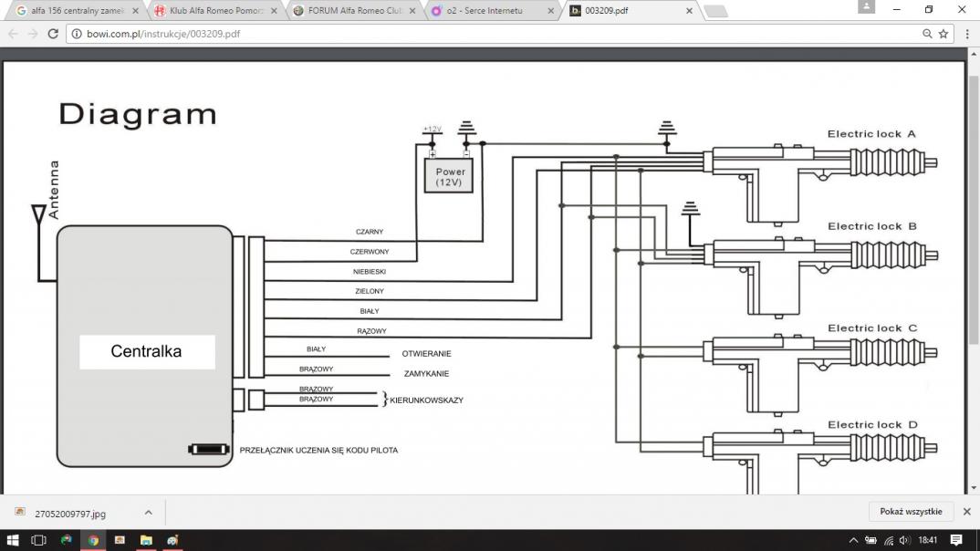Open the Chrome profile button
Viewport: 980px width, 551px height.
pos(866,7)
